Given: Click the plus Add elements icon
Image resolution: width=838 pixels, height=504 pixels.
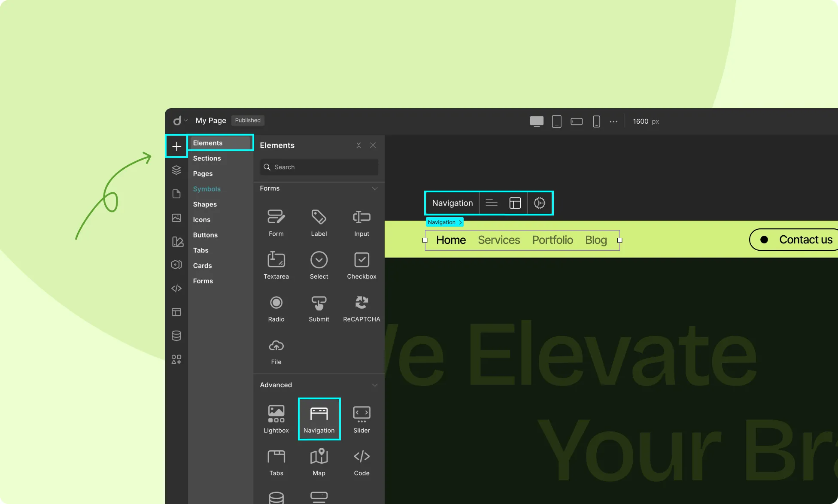Looking at the screenshot, I should [176, 146].
